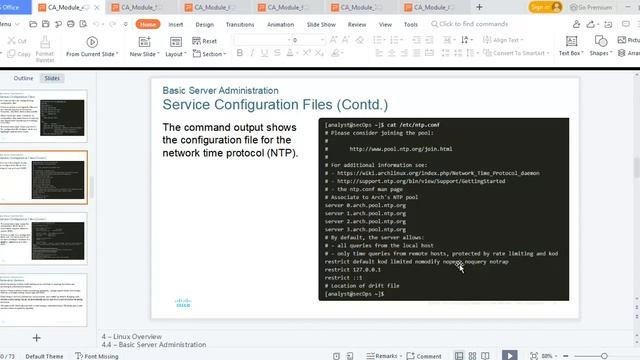Add a slide with the plus button below thumbnails
The image size is (640, 360).
point(37,338)
